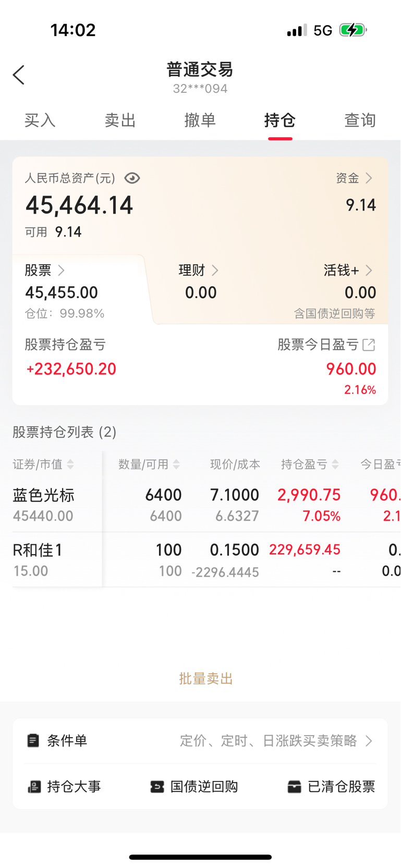Sort by 证券/市值 column arrows
The height and width of the screenshot is (868, 401).
(x=70, y=464)
